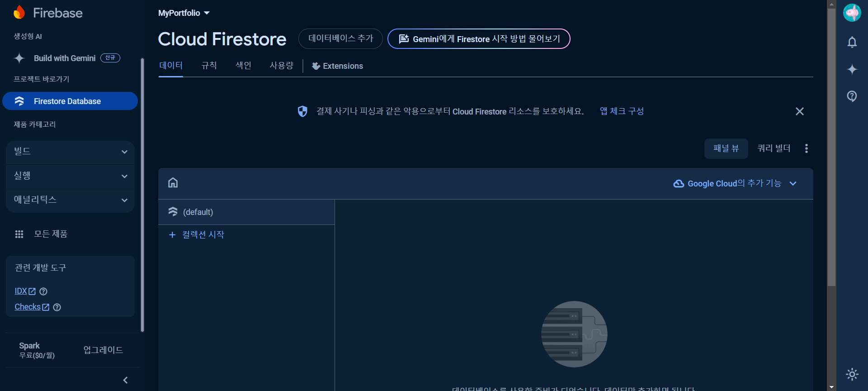The height and width of the screenshot is (391, 868).
Task: Click the 업그레이드 button
Action: click(103, 350)
